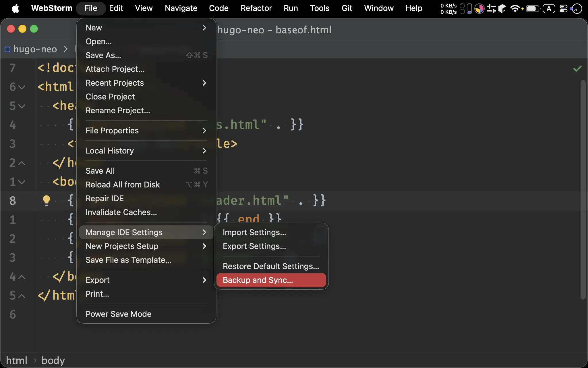
Task: Open the Window menu
Action: pos(379,8)
